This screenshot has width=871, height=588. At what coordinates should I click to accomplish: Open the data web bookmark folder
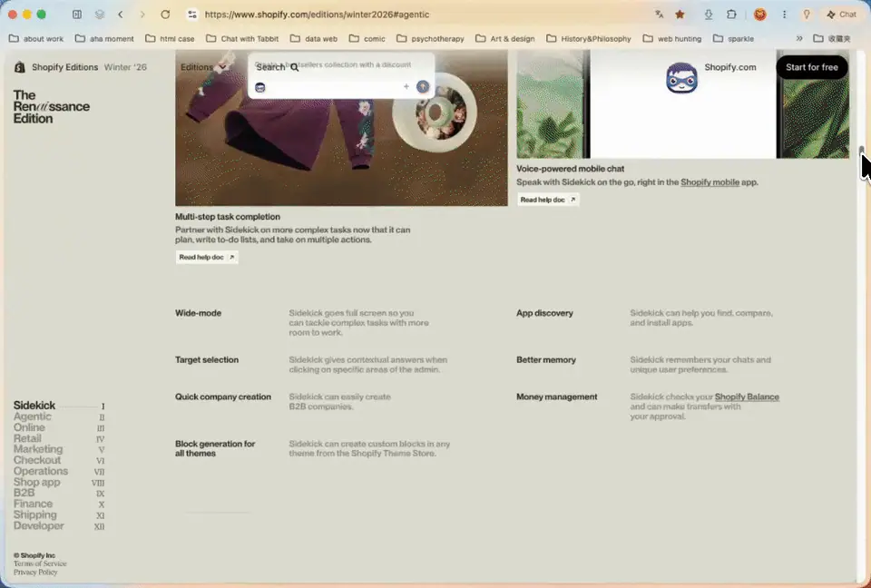[314, 38]
